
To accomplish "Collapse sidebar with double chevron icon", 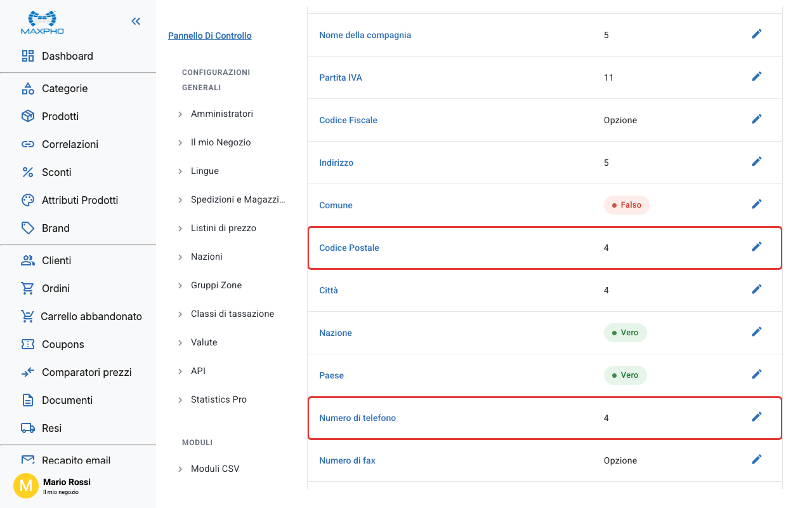I will click(136, 22).
